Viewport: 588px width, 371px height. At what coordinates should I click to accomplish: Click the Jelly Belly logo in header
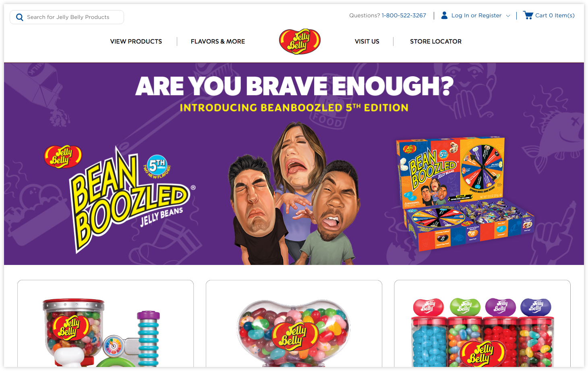click(x=300, y=42)
